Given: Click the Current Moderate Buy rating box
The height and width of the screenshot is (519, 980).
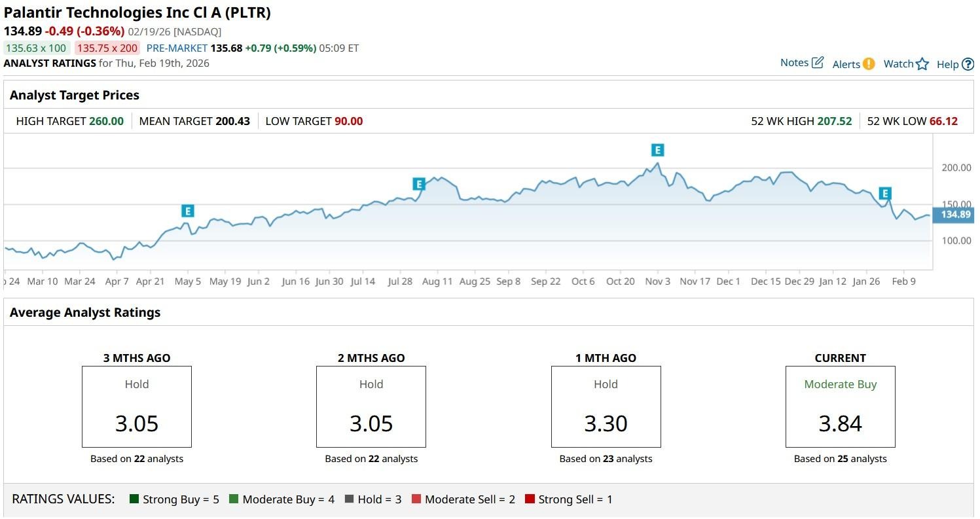Looking at the screenshot, I should point(840,406).
